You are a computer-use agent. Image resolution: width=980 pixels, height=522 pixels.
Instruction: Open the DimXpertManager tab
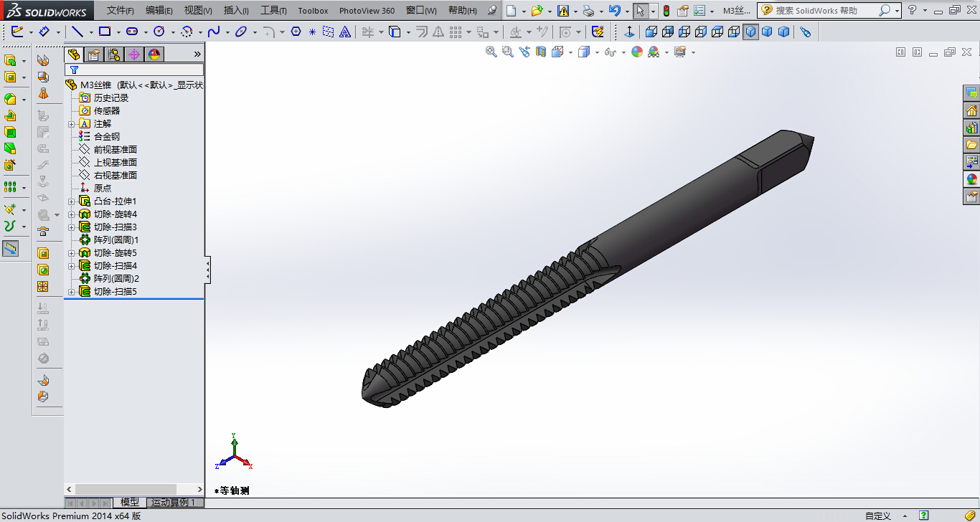[133, 54]
